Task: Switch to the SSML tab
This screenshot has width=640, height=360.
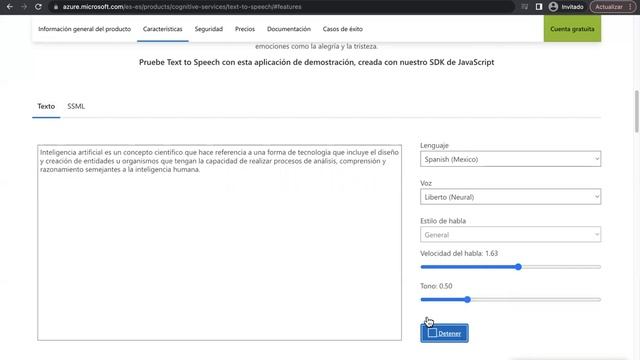Action: (x=76, y=106)
